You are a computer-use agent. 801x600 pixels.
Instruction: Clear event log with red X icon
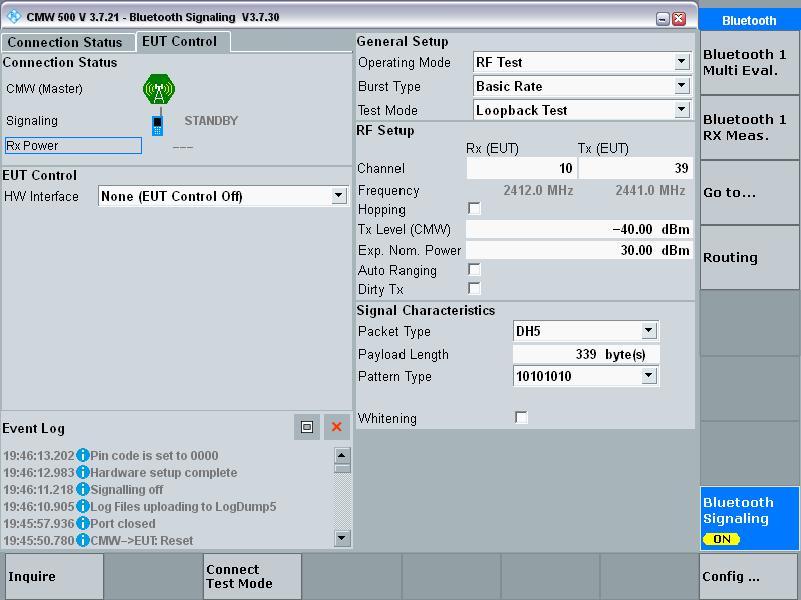337,427
